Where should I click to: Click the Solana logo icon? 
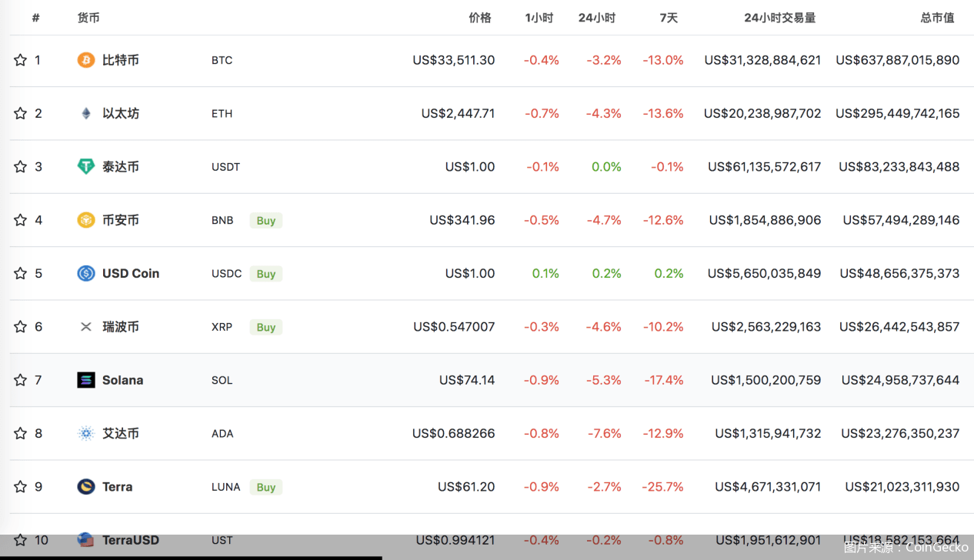(x=86, y=380)
